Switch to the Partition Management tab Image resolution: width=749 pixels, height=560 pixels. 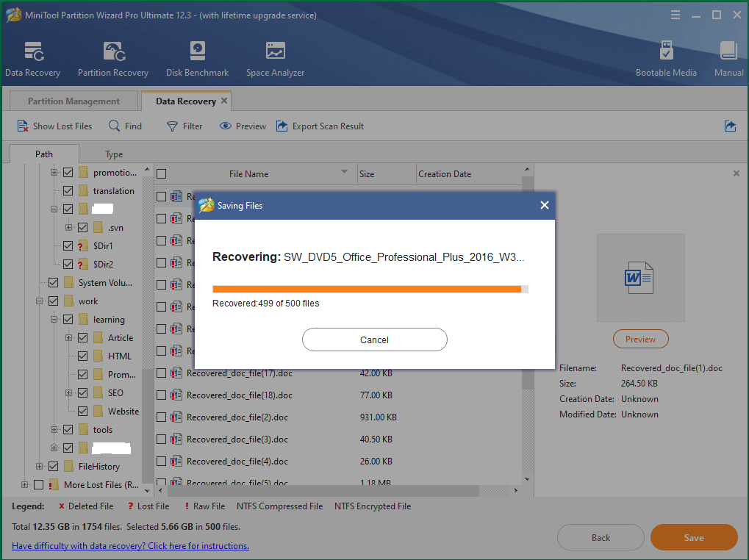[x=74, y=101]
